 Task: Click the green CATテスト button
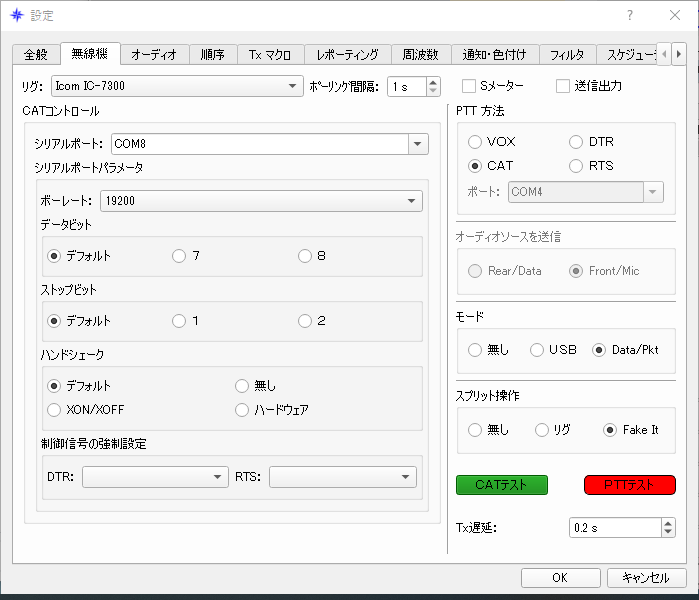point(502,485)
